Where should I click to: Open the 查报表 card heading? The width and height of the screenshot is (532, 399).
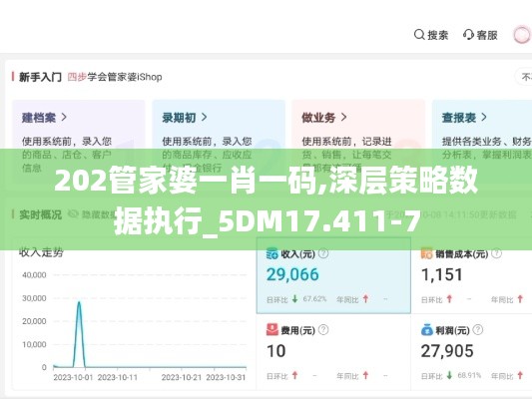pos(459,118)
